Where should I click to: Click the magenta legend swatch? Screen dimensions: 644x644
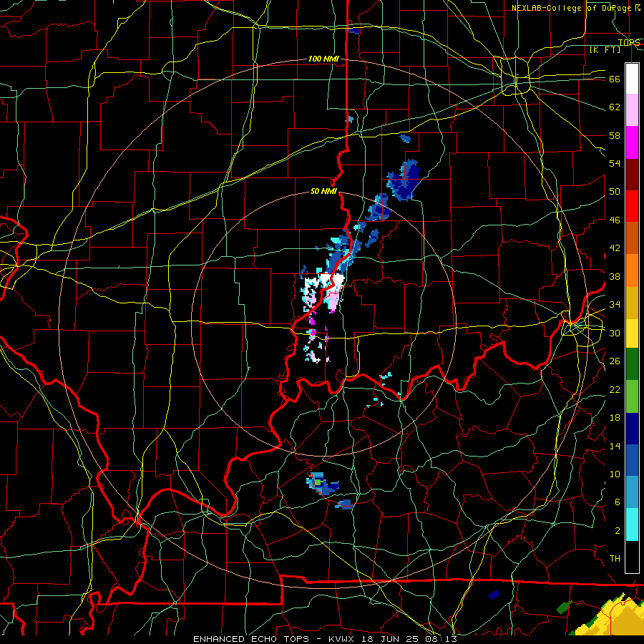click(x=632, y=142)
